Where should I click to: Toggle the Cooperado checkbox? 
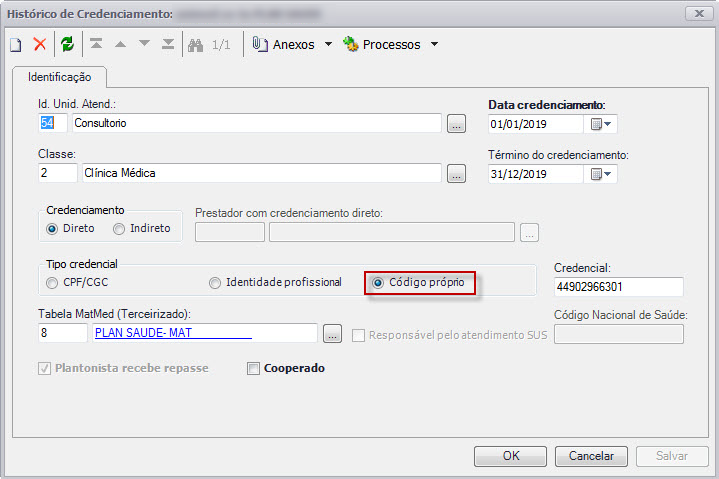253,369
